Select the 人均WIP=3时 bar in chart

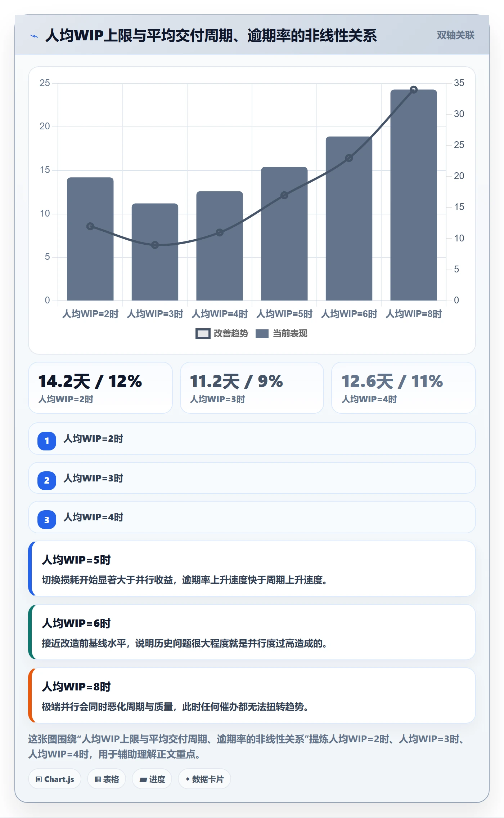[155, 252]
